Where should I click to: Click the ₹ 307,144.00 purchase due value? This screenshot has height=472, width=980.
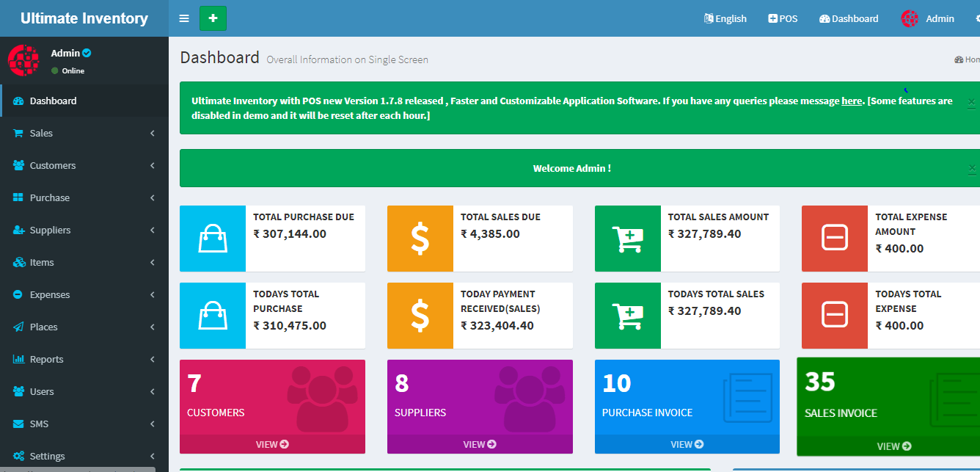290,234
